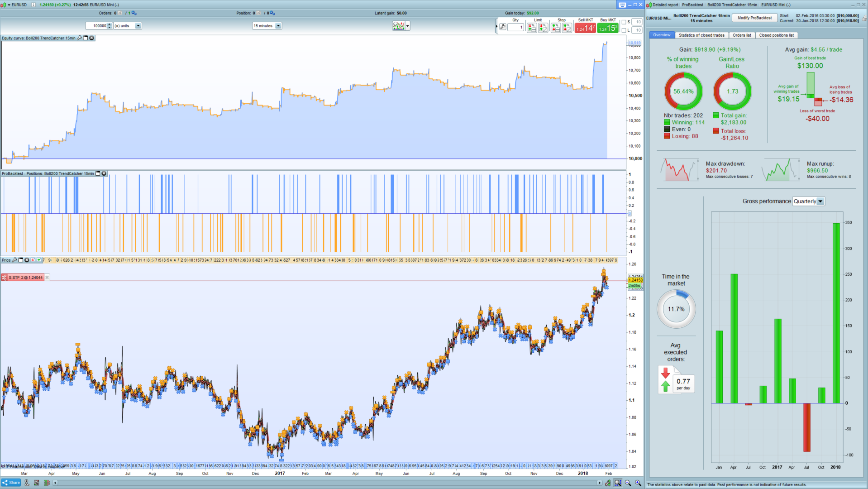Click the Qty input field
The image size is (868, 489).
515,27
